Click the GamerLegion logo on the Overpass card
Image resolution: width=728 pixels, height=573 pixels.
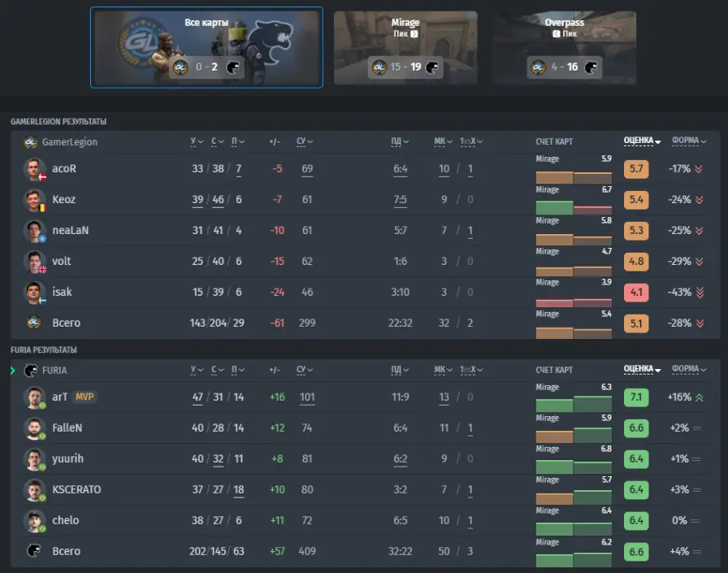(539, 67)
